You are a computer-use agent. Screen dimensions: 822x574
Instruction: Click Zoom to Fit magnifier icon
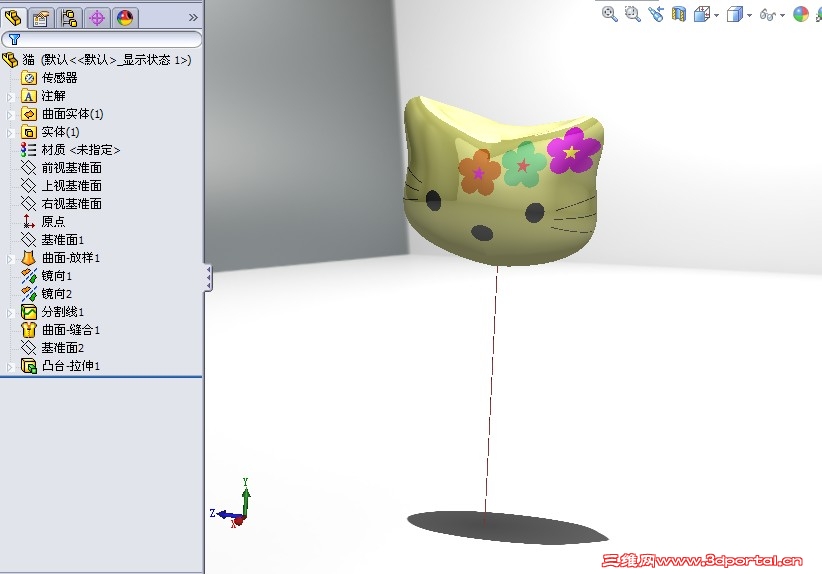pyautogui.click(x=609, y=14)
